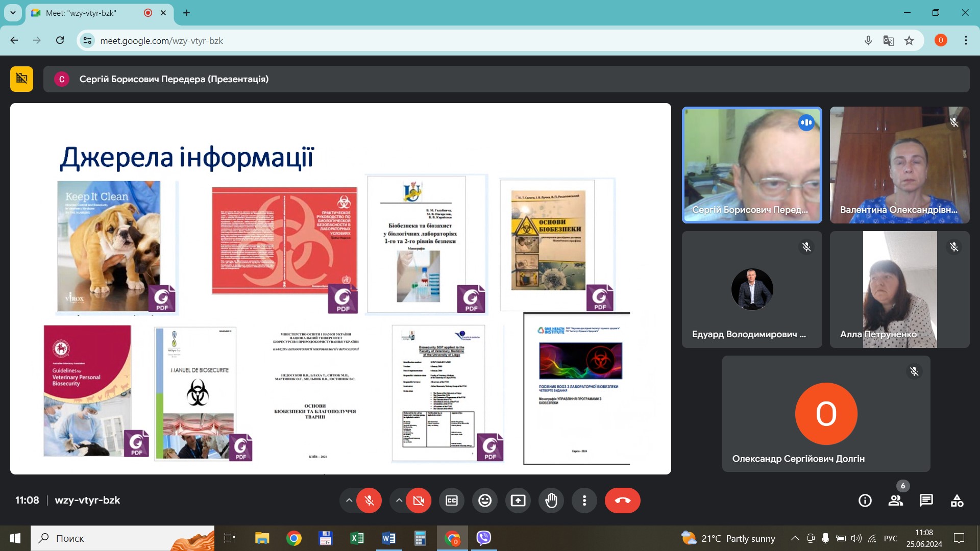Click the Поиск taskbar search box
This screenshot has height=551, width=980.
tap(122, 538)
